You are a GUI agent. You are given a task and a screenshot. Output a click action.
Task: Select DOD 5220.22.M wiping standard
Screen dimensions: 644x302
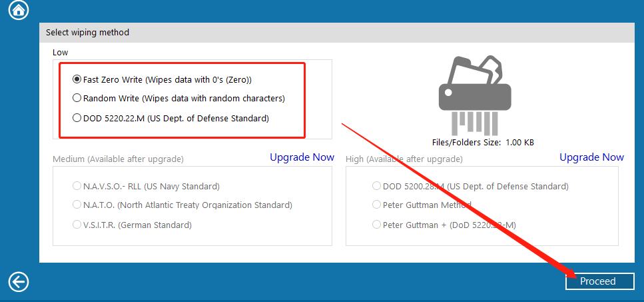pyautogui.click(x=171, y=119)
